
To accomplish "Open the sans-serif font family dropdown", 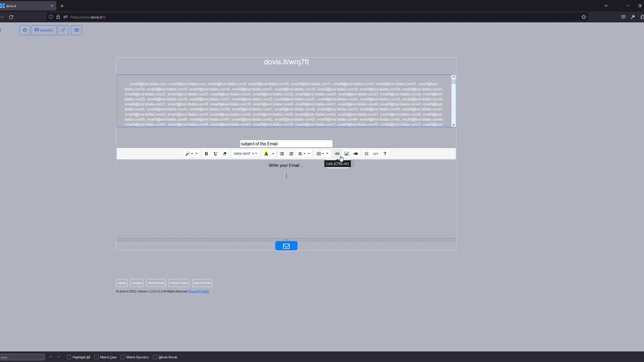I will point(245,154).
